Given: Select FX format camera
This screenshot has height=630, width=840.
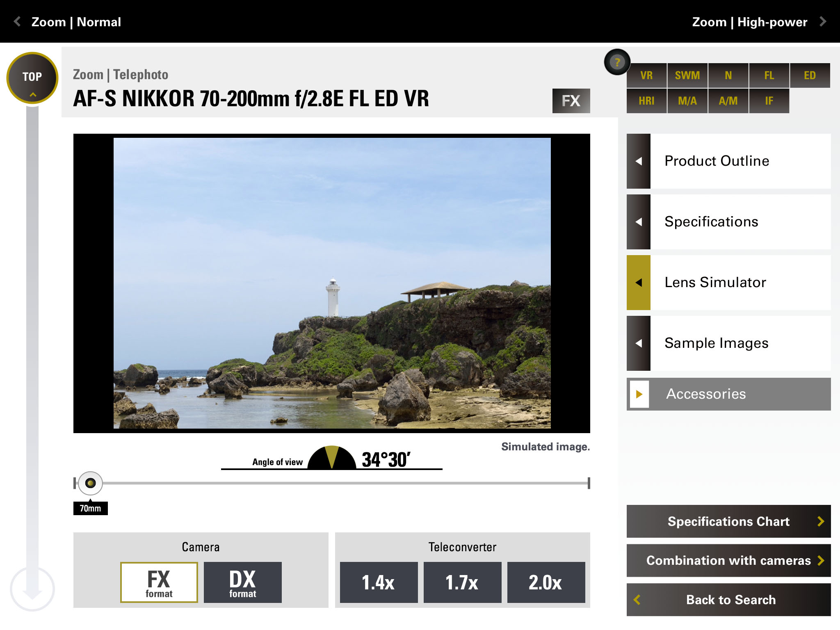Looking at the screenshot, I should 159,582.
